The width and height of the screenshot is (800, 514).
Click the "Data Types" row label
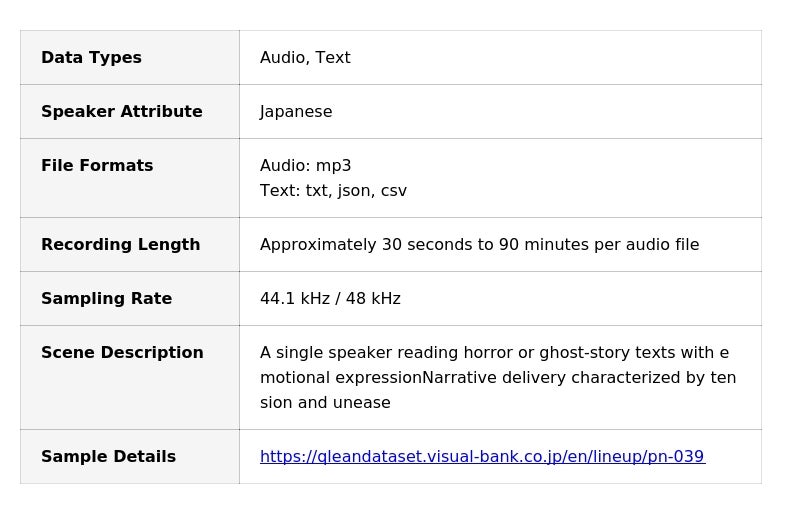pos(91,58)
